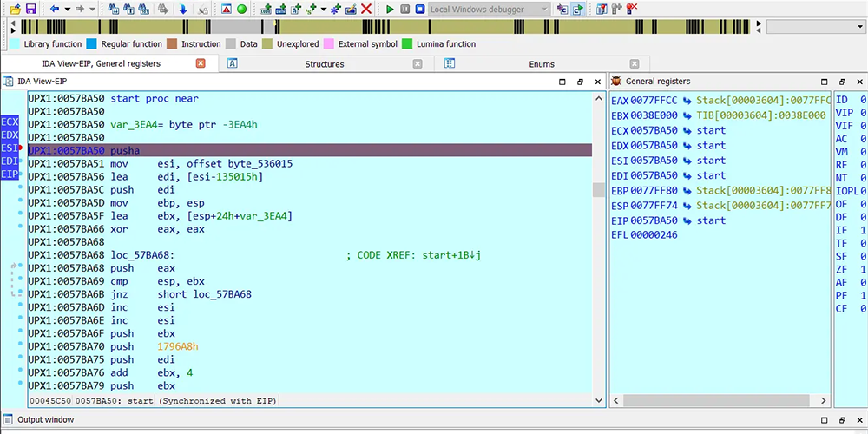This screenshot has height=434, width=868.
Task: Switch to the Structures tab
Action: tap(325, 64)
